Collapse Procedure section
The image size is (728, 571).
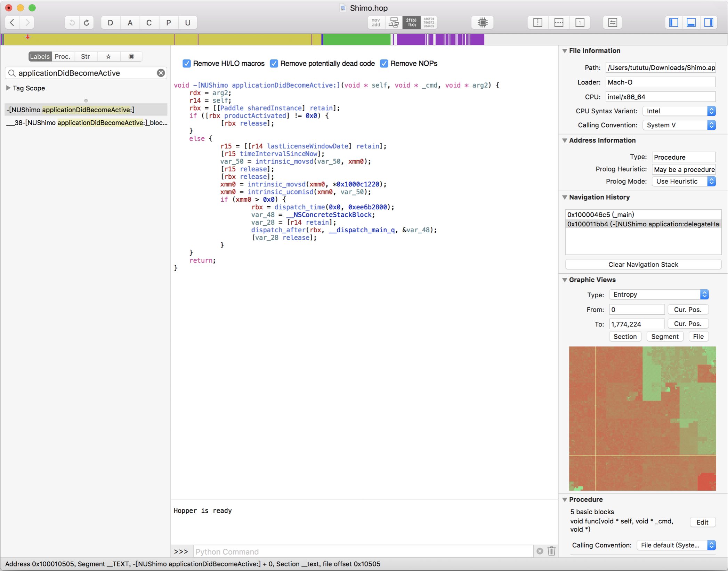coord(565,500)
